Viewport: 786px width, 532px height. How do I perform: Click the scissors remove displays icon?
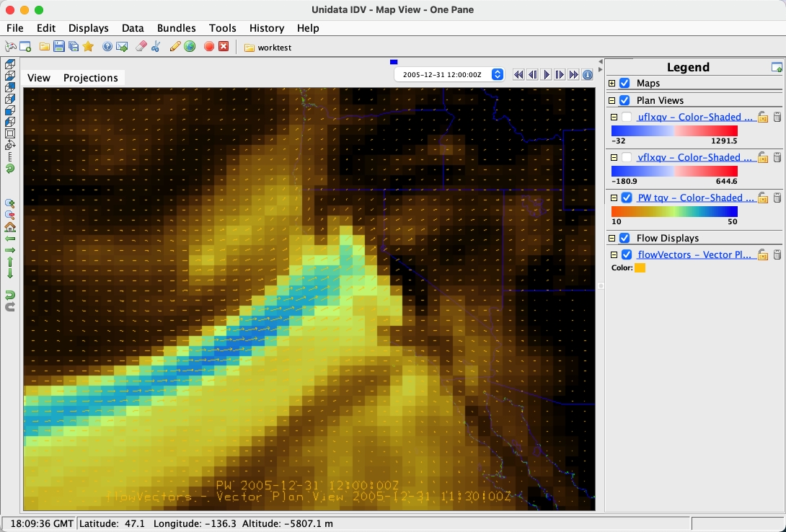click(155, 47)
